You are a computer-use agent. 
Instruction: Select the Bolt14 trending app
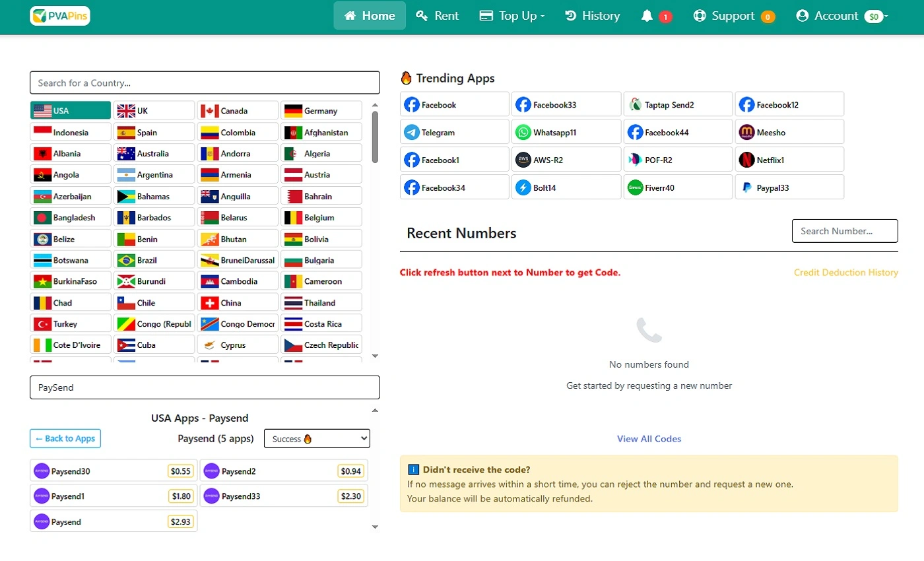566,187
